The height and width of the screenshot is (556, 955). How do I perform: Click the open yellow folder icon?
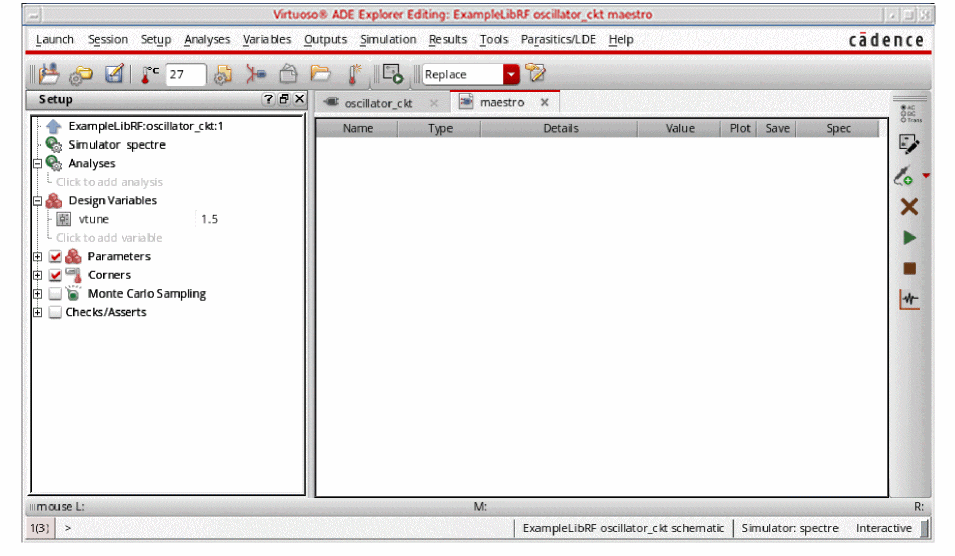(x=320, y=74)
